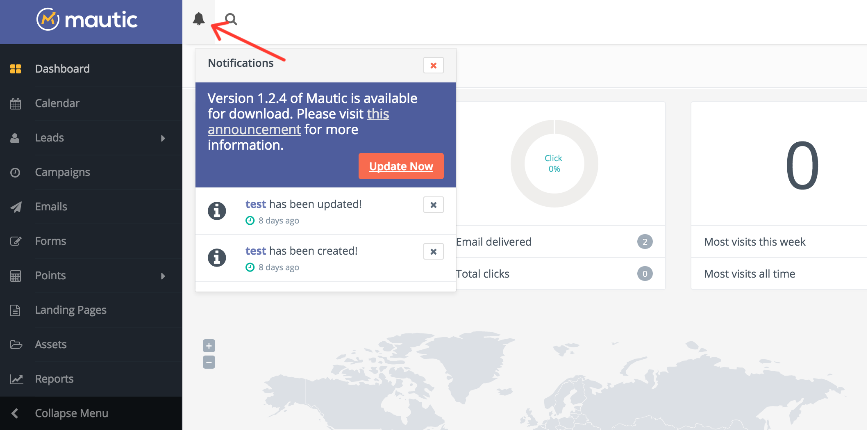Click the Forms pencil icon
The image size is (868, 431).
tap(16, 241)
